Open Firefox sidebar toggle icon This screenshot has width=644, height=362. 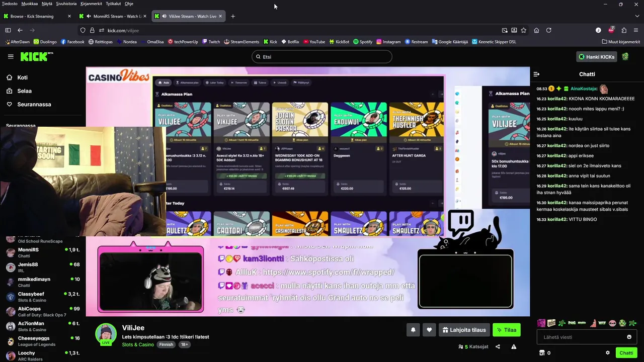click(8, 30)
